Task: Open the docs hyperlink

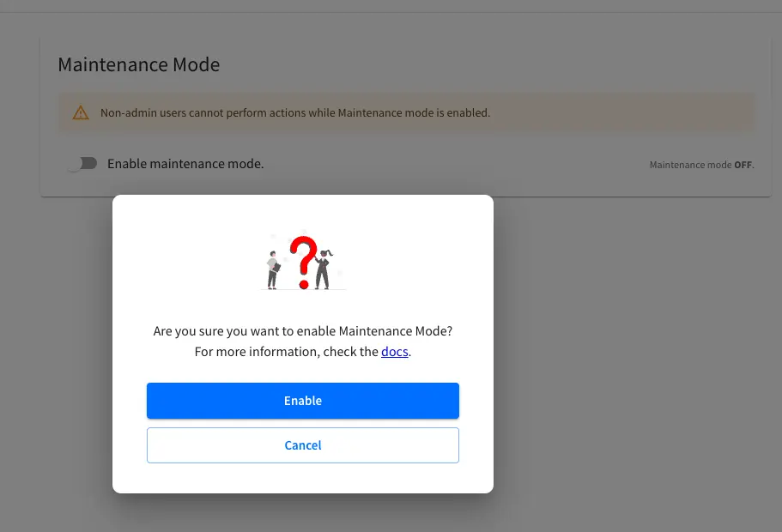Action: 394,352
